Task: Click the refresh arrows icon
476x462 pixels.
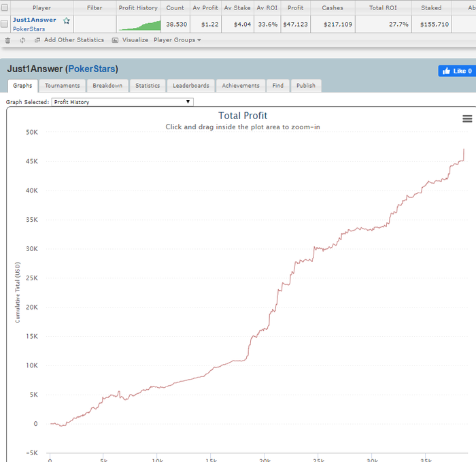Action: tap(22, 40)
